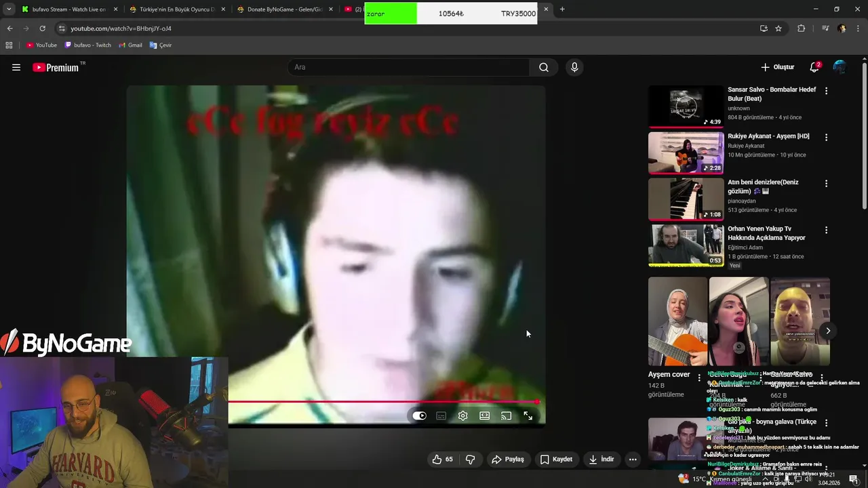868x488 pixels.
Task: Open Rukiye Aykanat - Ayşem title link
Action: (768, 136)
